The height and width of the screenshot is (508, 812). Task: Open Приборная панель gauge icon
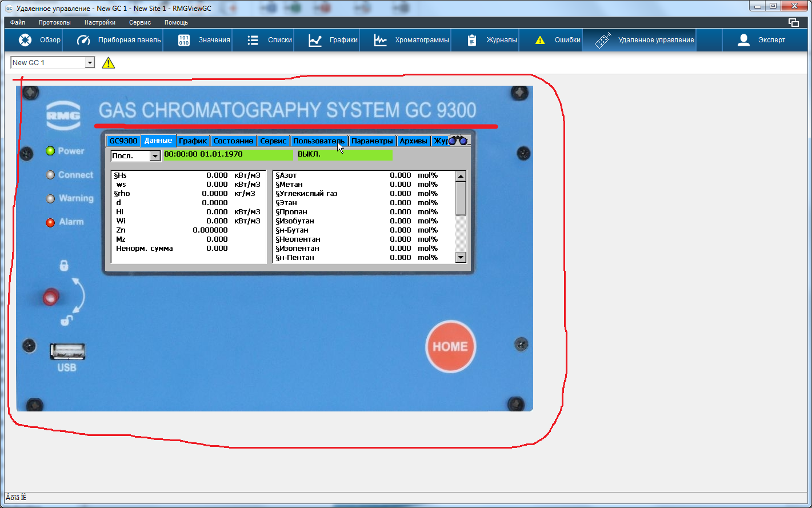[x=84, y=40]
